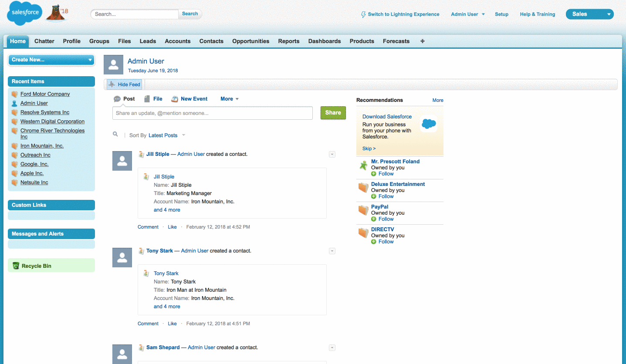Click Like under Tony Stark post
The height and width of the screenshot is (364, 626).
tap(173, 324)
